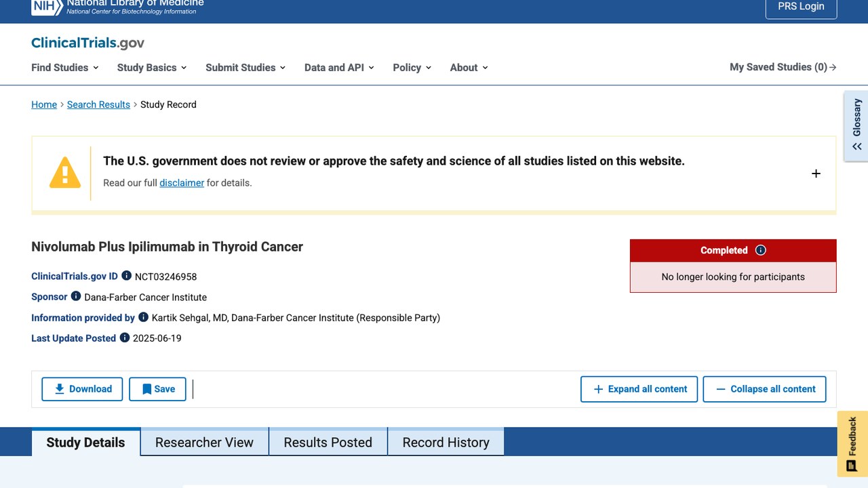Click info icon beside Information provided by
The image size is (868, 488).
pos(143,317)
